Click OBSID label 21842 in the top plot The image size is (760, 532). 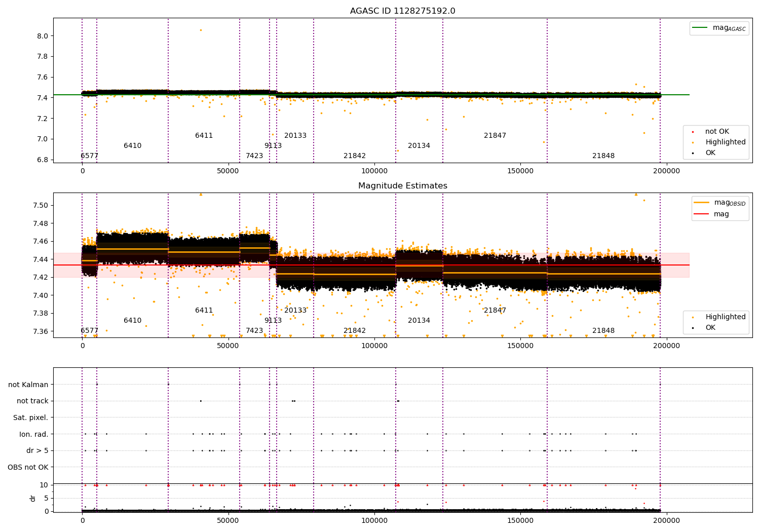click(355, 156)
